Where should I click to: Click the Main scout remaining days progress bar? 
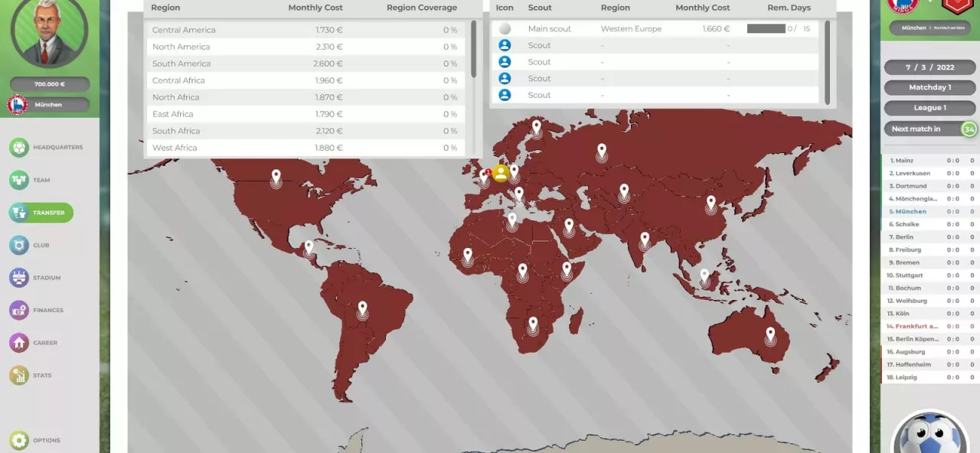[766, 28]
